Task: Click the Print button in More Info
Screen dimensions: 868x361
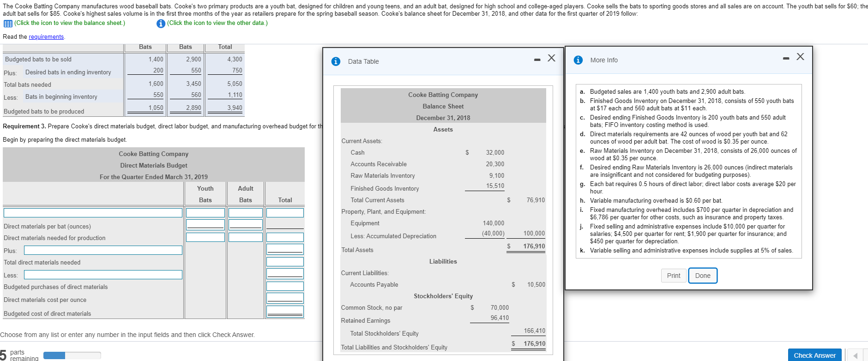Action: click(674, 276)
